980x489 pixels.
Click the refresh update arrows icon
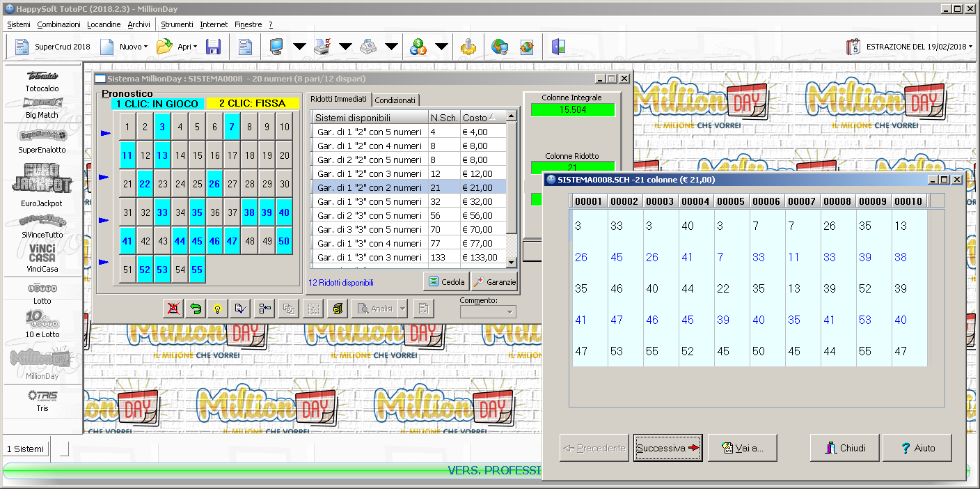(527, 47)
